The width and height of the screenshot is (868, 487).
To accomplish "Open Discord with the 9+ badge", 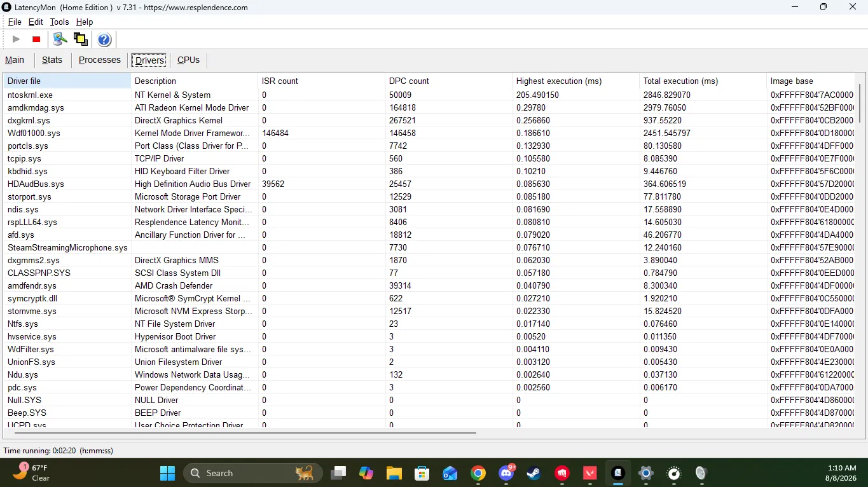I will click(x=506, y=473).
